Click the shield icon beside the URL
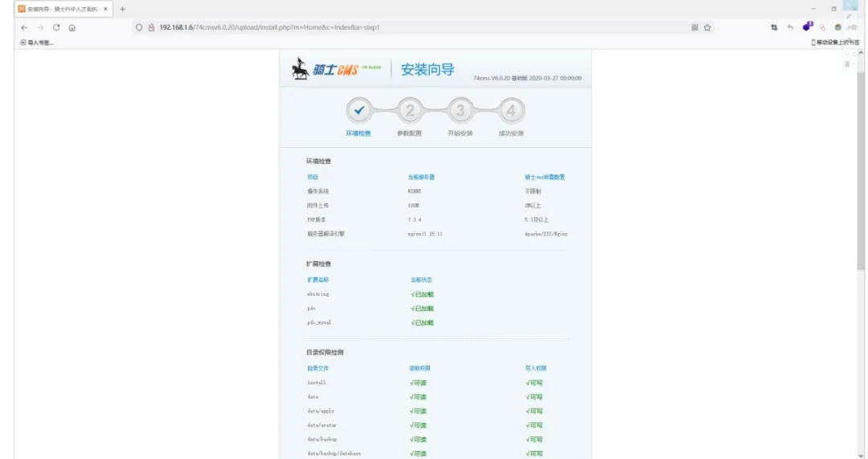This screenshot has height=459, width=868. point(139,27)
